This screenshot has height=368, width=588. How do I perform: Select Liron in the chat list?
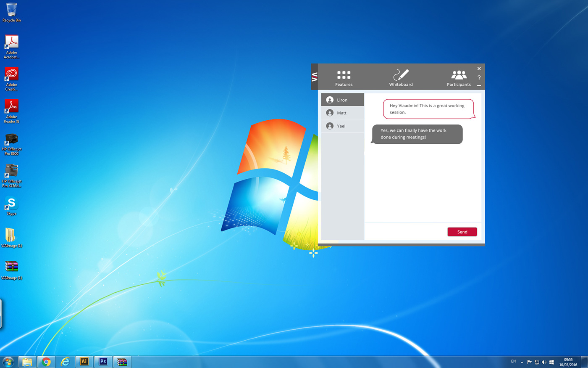tap(343, 100)
